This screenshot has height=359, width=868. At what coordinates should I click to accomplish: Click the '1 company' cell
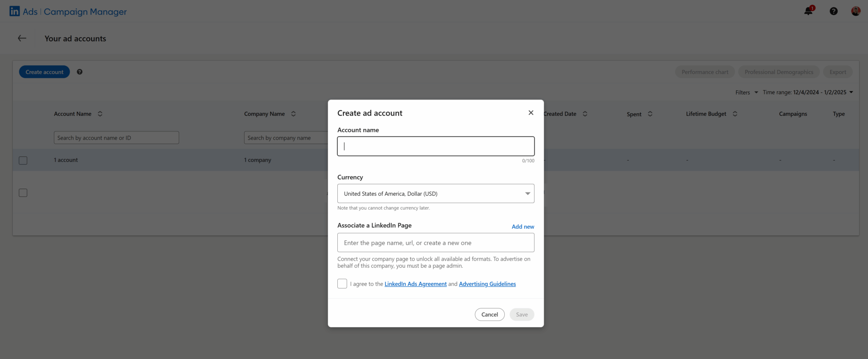[257, 160]
